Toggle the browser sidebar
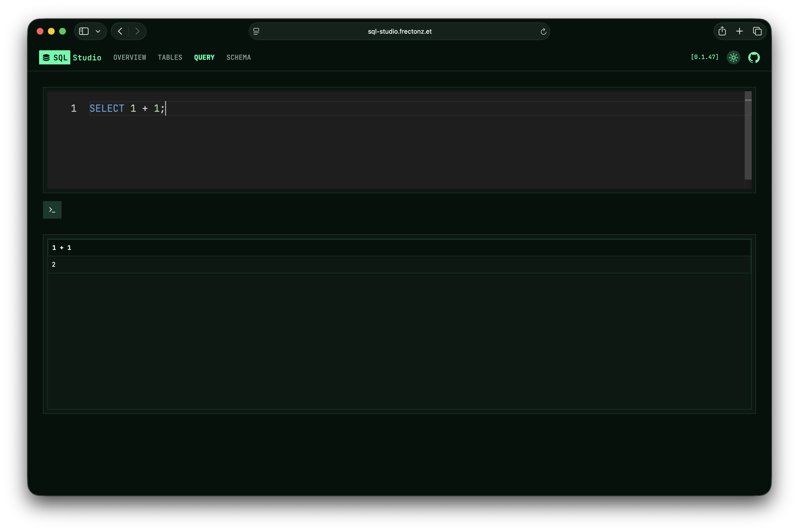799x532 pixels. (84, 31)
